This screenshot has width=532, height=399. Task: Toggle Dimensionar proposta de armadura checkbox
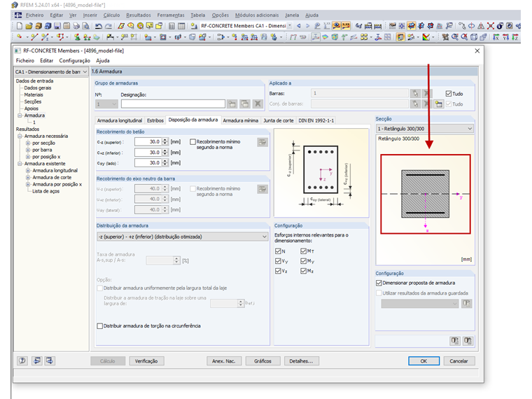(379, 283)
